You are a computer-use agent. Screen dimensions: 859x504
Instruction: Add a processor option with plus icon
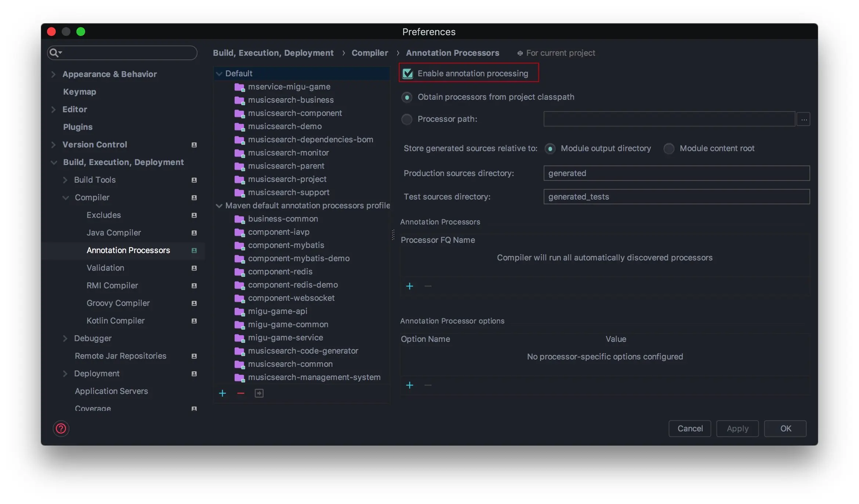tap(410, 385)
